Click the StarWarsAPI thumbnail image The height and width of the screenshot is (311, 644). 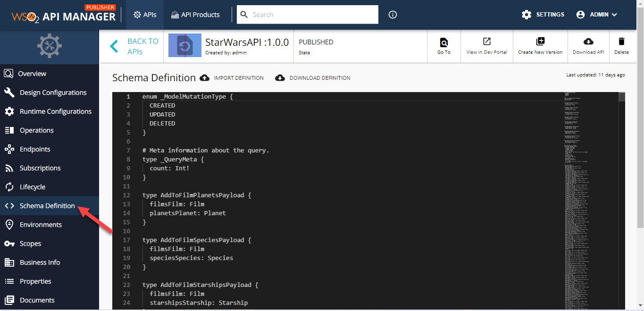[184, 45]
